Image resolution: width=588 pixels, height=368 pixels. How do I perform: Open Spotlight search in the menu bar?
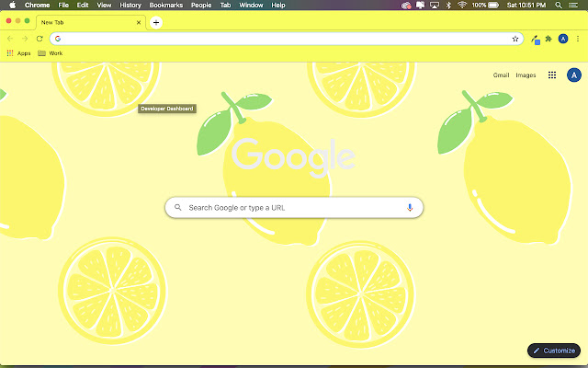click(x=559, y=5)
